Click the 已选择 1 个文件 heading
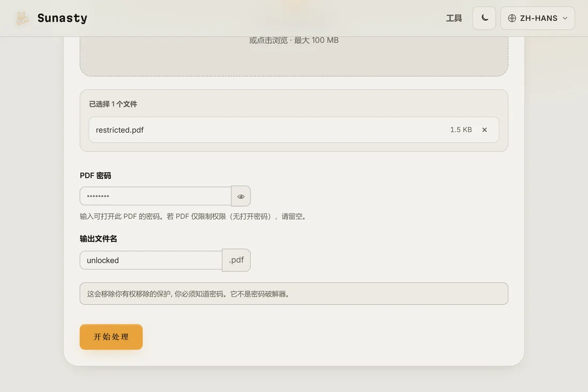Screen dimensions: 588x392 [x=113, y=104]
